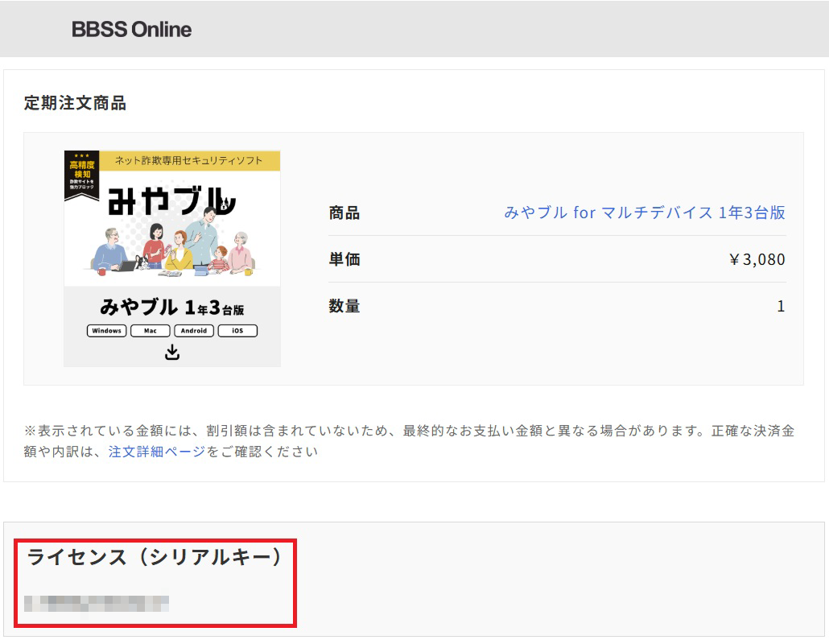Screen dimensions: 829x644
Task: Click the quantity value 1
Action: (x=781, y=306)
